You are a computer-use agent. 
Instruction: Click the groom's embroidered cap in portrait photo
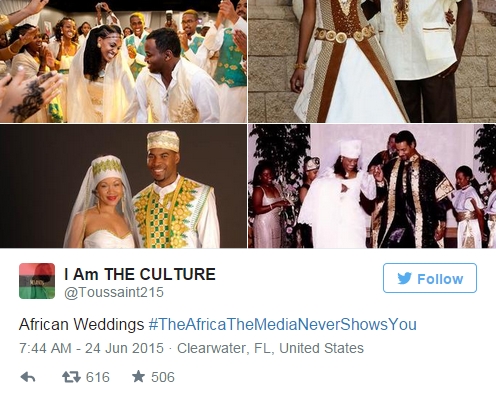pos(163,141)
